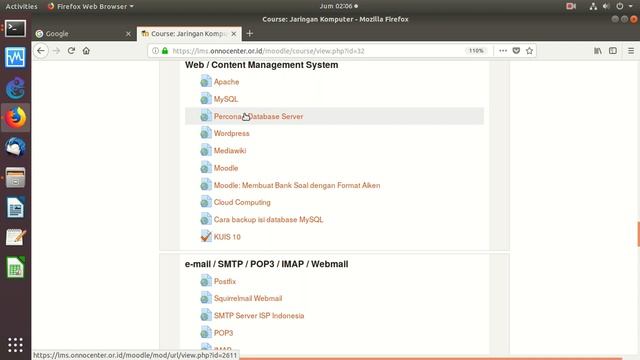Click the Firefox dock icon

pos(16,118)
